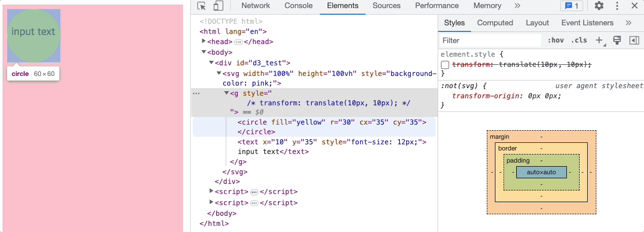Select the circle fill yellow element row
Screen dimensions: 644x232
tap(314, 127)
